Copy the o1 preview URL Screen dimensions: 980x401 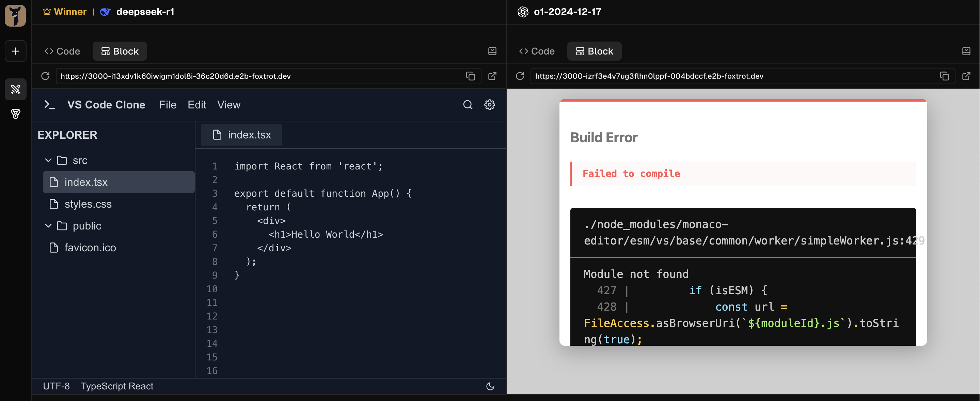pyautogui.click(x=944, y=76)
